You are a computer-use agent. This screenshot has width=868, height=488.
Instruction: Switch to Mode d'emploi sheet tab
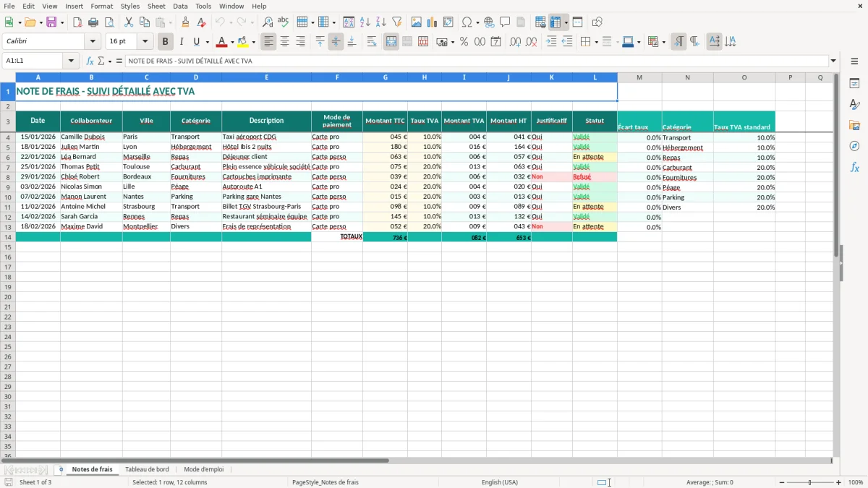coord(204,469)
